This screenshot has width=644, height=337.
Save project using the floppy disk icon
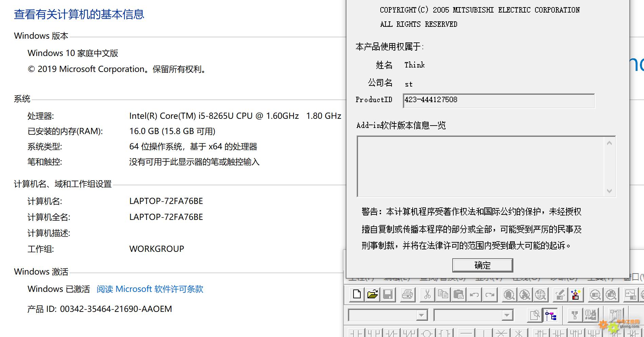point(388,294)
